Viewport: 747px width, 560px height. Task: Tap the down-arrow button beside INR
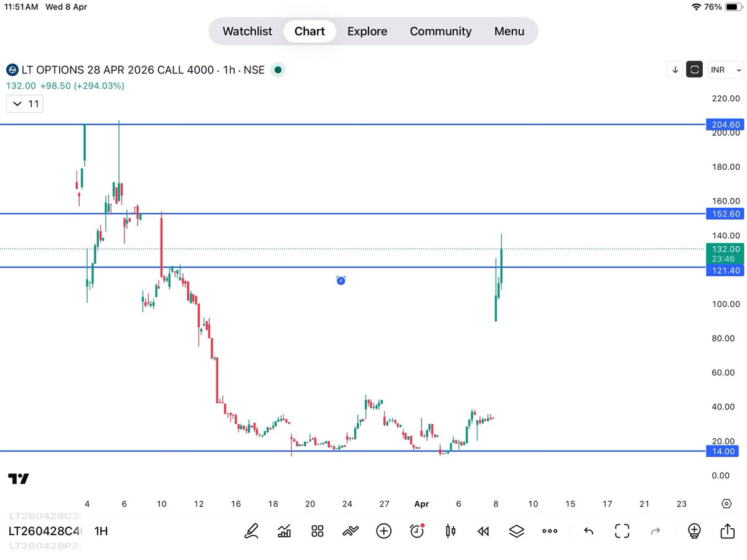(675, 69)
